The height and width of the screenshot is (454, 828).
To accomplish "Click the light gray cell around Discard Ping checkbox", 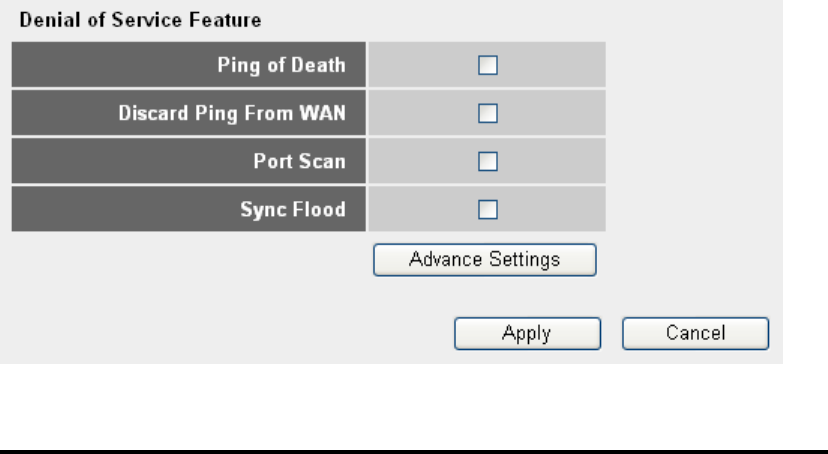I will [560, 114].
